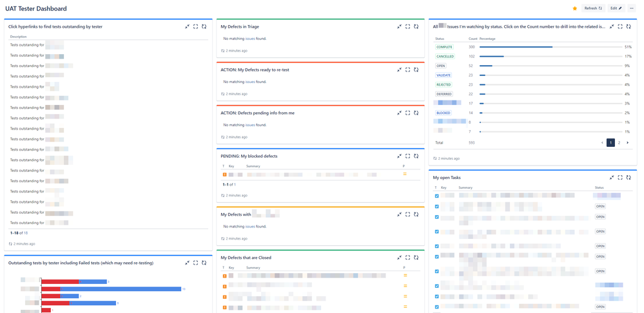Click the Refresh button in top bar

pos(592,8)
